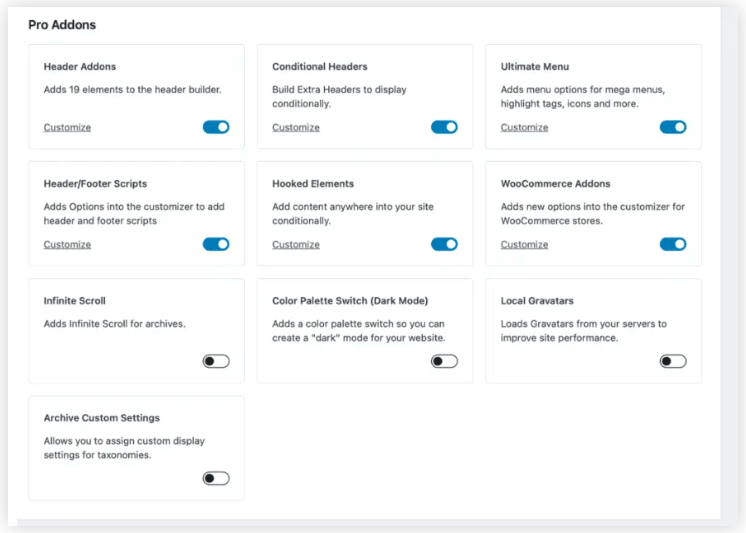Screen dimensions: 746x533
Task: Open the Customize link for Header Addons
Action: coord(67,128)
